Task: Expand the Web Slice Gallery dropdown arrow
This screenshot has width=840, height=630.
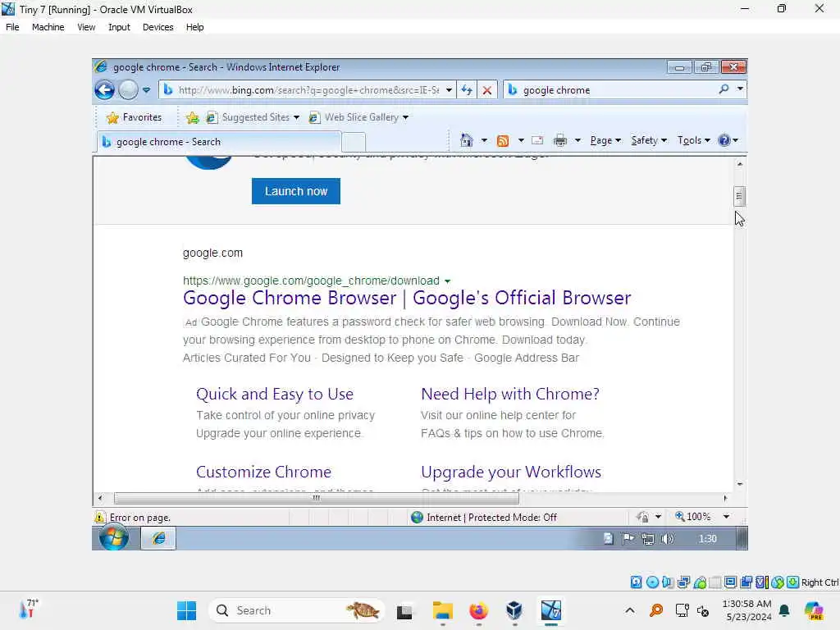Action: coord(405,117)
